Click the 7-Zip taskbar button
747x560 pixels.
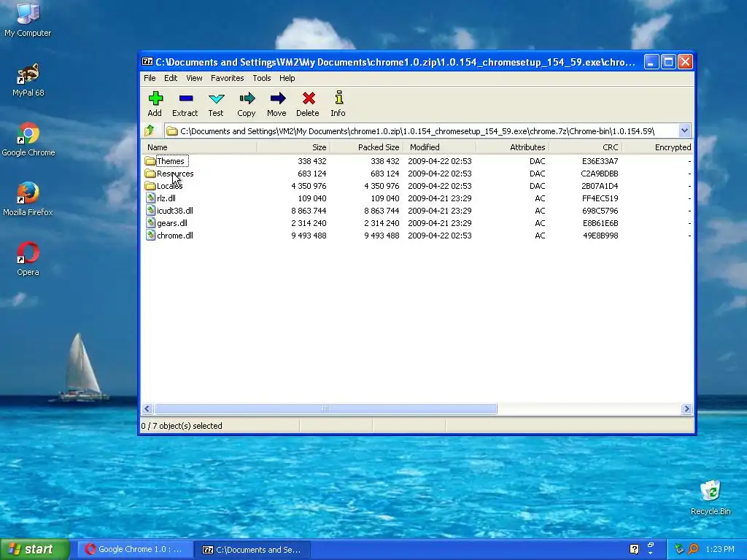tap(252, 550)
